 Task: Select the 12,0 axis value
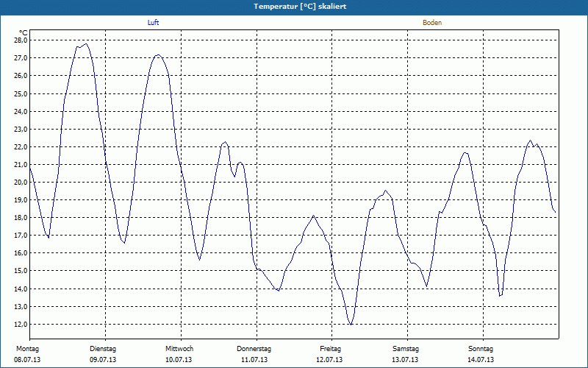21,324
